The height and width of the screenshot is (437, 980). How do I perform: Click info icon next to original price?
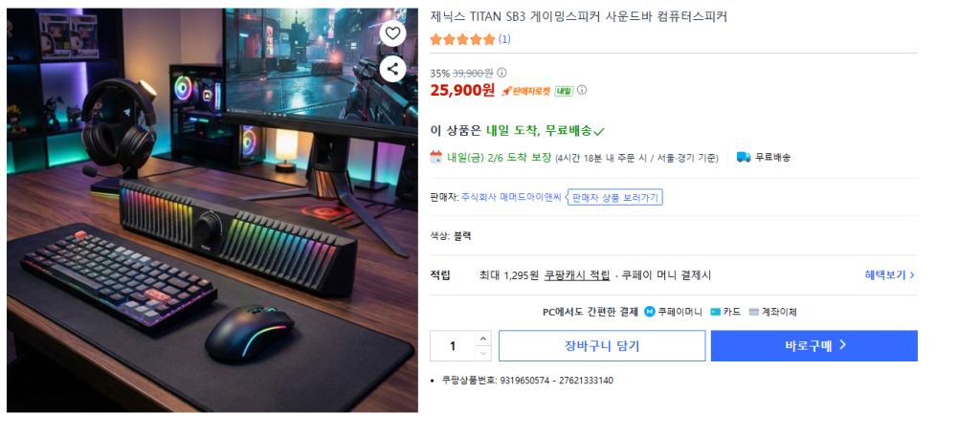pos(501,73)
